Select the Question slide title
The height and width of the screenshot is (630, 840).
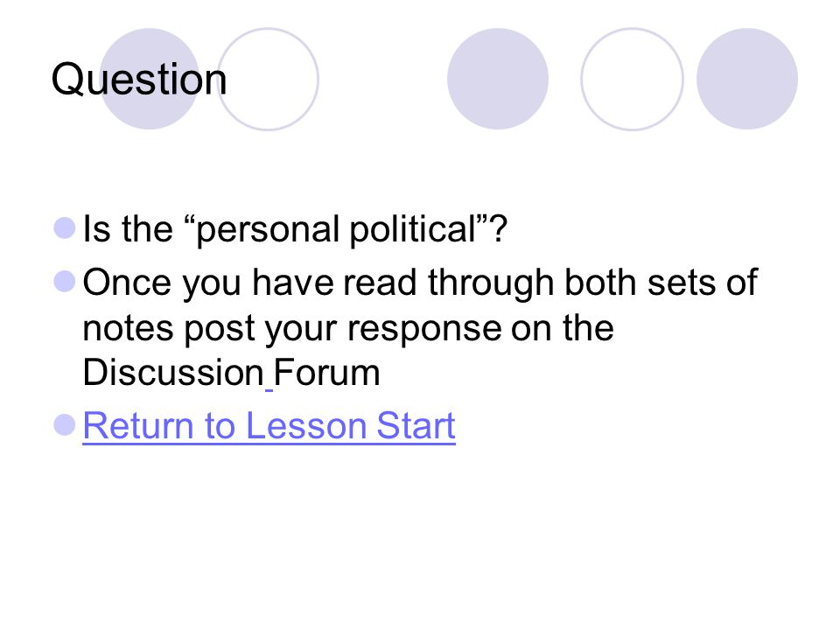coord(139,80)
